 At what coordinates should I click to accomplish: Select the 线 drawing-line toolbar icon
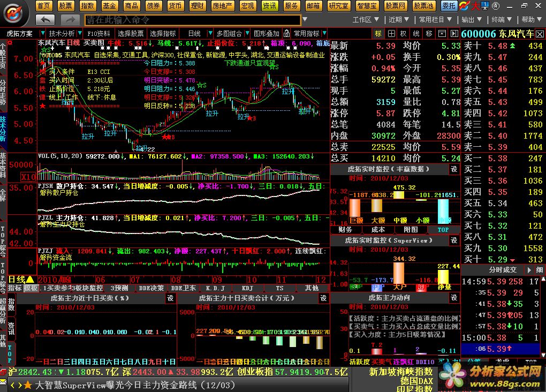(x=416, y=33)
